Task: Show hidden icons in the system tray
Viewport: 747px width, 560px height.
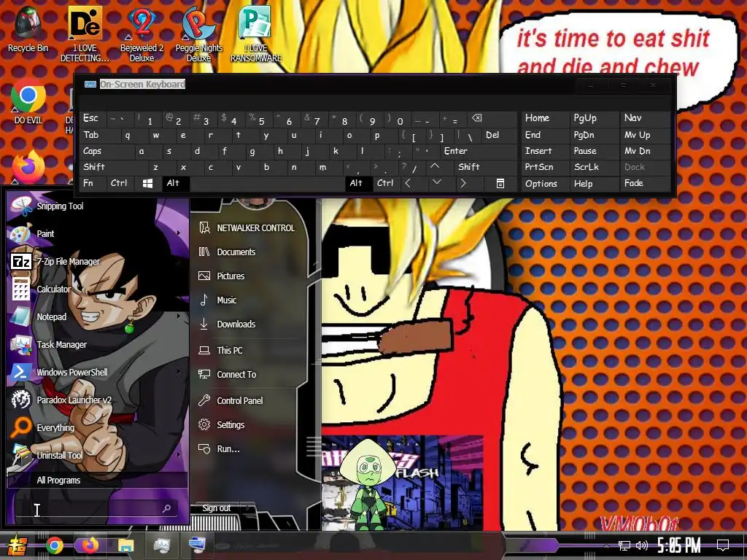Action: point(606,545)
